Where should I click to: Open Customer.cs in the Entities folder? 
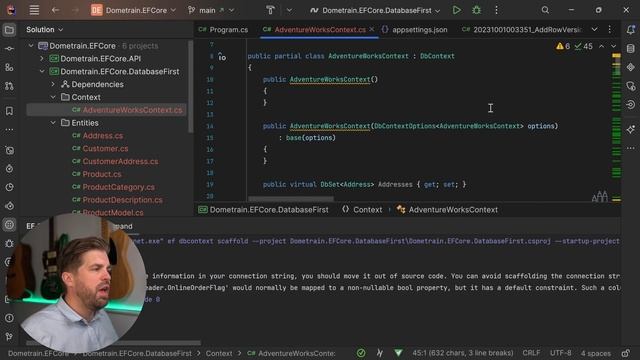[x=105, y=149]
